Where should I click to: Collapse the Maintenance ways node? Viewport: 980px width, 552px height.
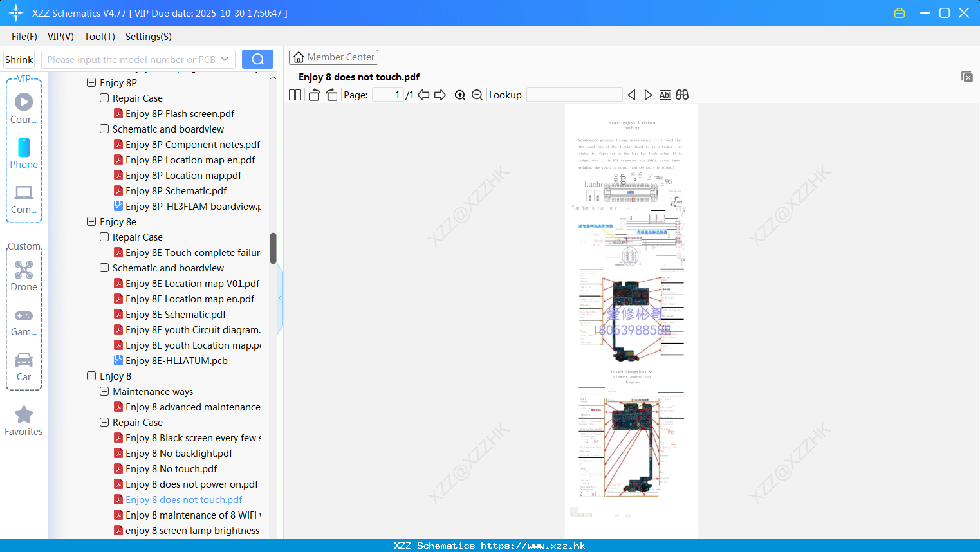tap(104, 391)
